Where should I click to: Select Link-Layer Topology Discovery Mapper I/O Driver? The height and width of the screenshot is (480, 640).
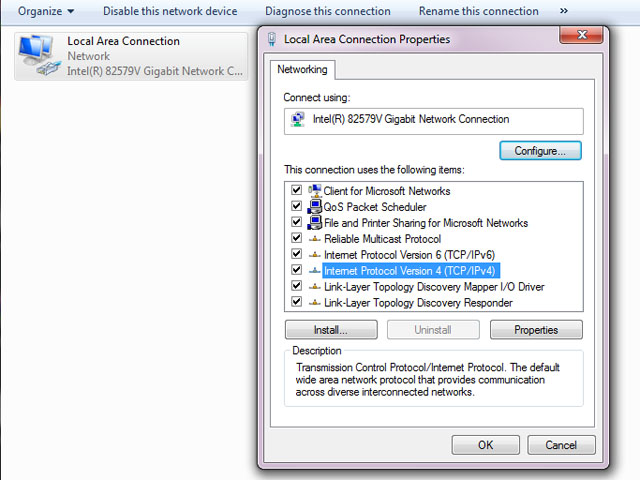click(x=434, y=287)
